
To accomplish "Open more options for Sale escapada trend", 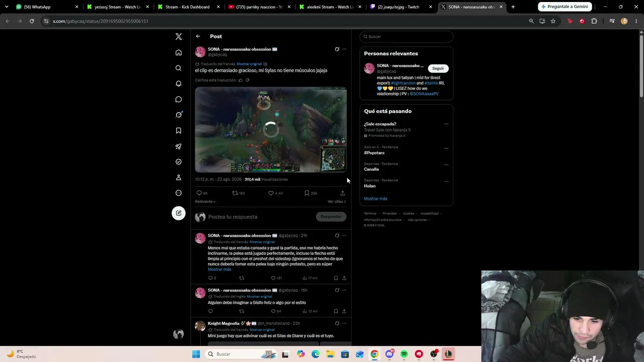I will tap(446, 124).
